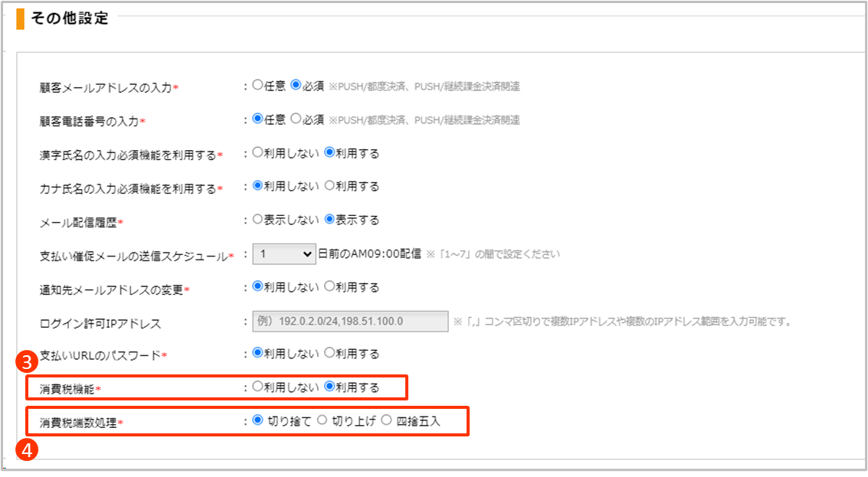The width and height of the screenshot is (868, 477).
Task: Choose 利用しない for 通知先メールアドレスの変更
Action: 257,287
